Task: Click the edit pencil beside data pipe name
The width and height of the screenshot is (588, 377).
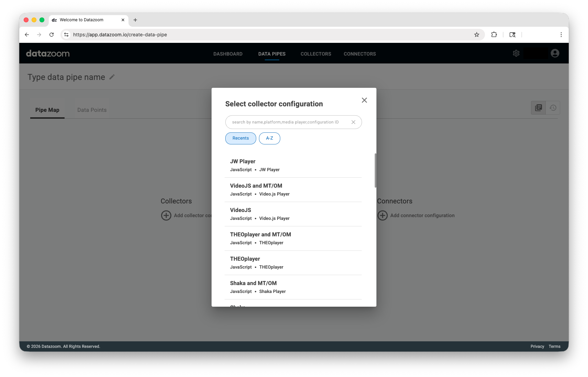Action: point(112,77)
